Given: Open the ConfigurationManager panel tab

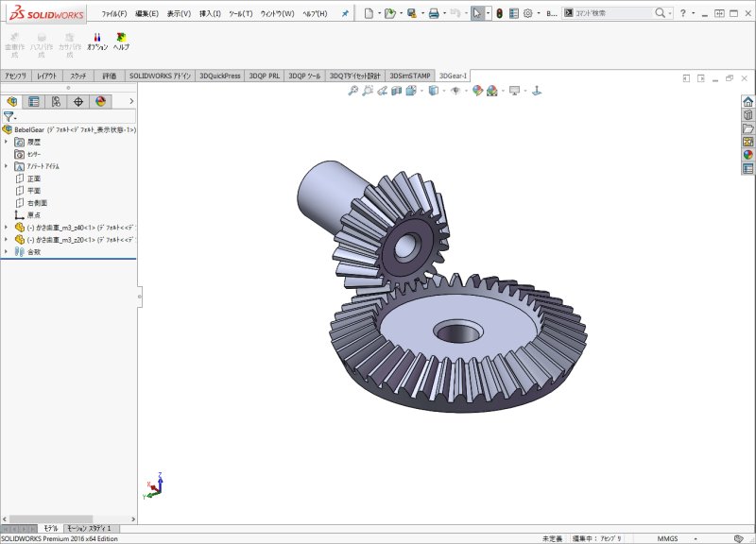Looking at the screenshot, I should pos(56,101).
